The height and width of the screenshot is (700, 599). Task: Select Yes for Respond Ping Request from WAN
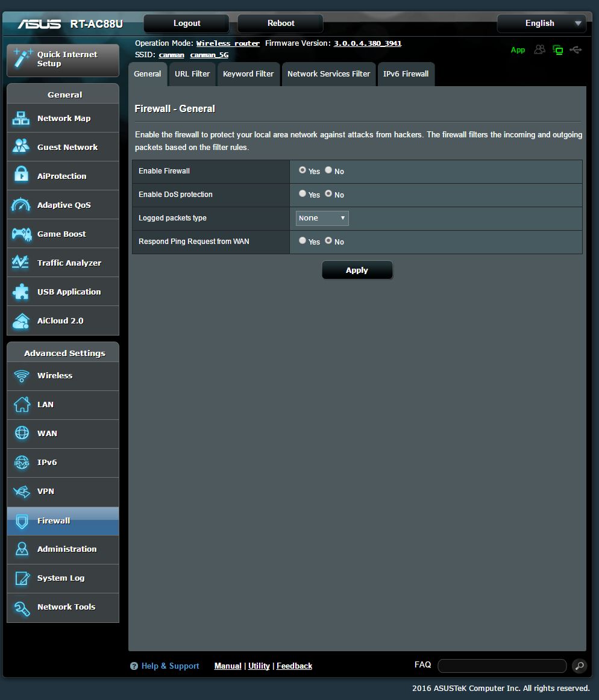click(303, 240)
